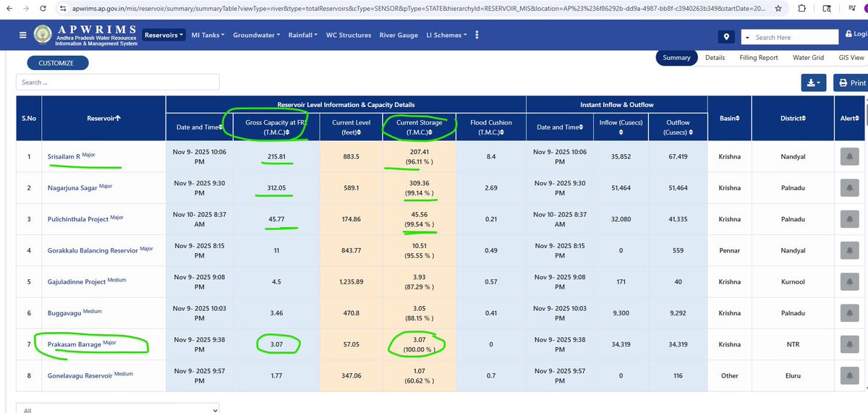Ring the alert bell for Srisailam R

point(849,156)
